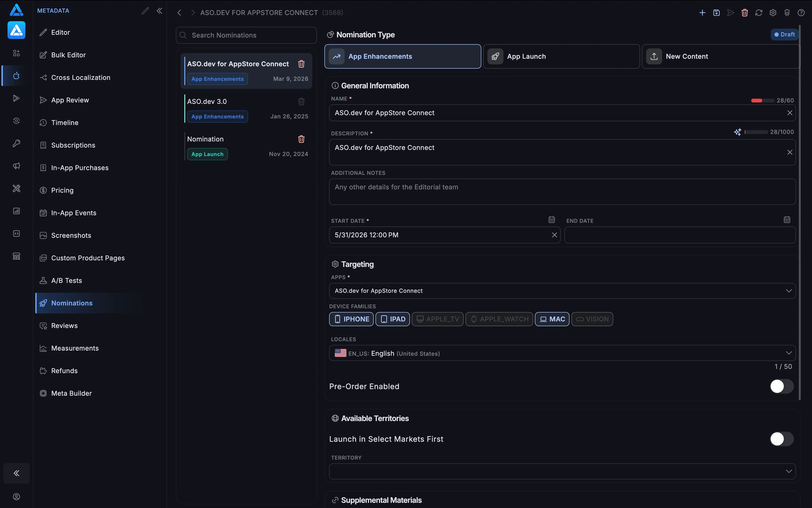Delete the Nomination entry from Nov 20, 2024
Screen dimensions: 812x508
[x=301, y=139]
